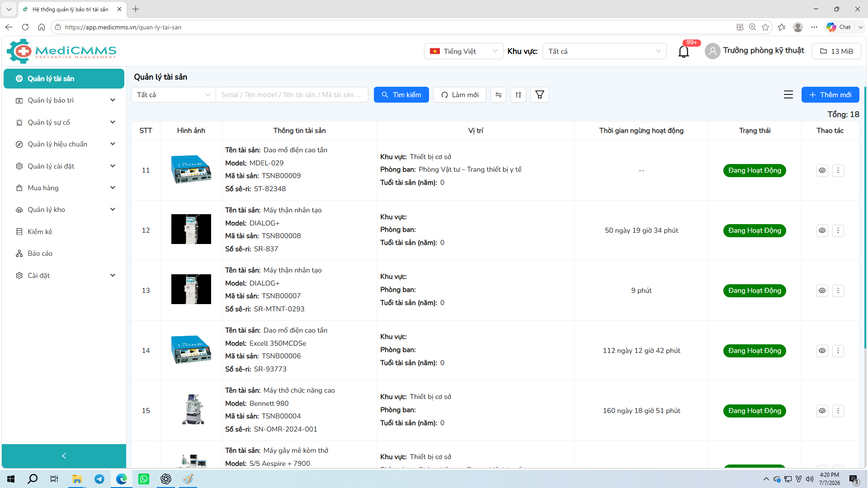Open Telegram from the taskbar
868x488 pixels.
click(99, 479)
